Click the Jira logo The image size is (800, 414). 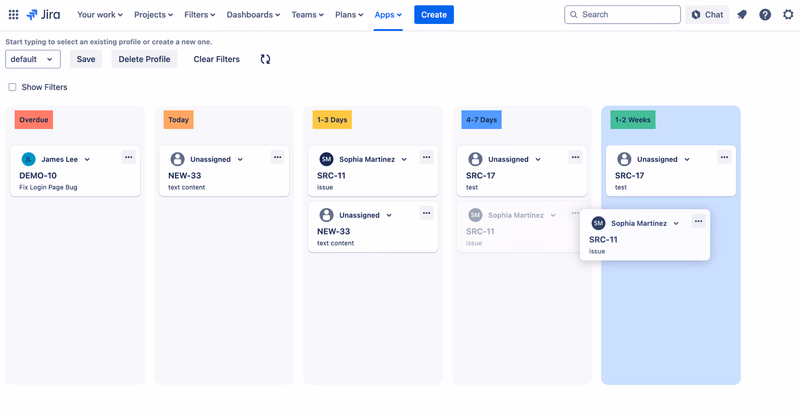(x=43, y=15)
